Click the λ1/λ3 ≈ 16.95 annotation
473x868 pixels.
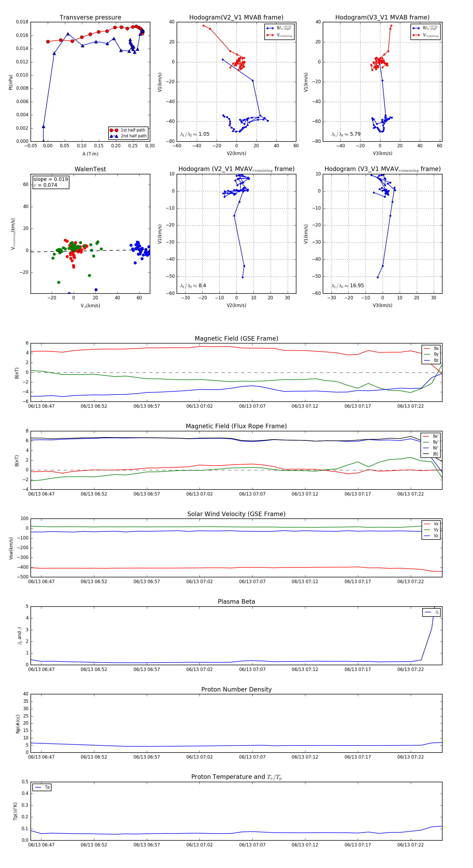pos(348,286)
